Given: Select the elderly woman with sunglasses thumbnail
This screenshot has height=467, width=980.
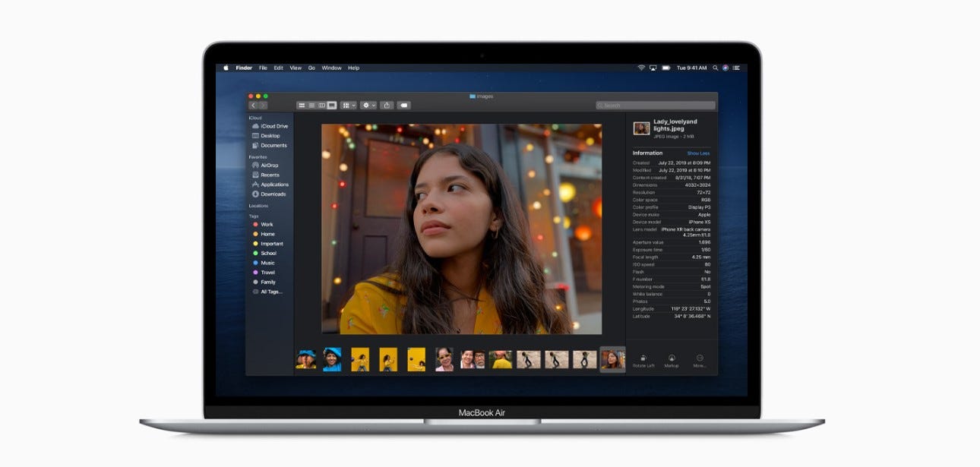Looking at the screenshot, I should point(444,359).
